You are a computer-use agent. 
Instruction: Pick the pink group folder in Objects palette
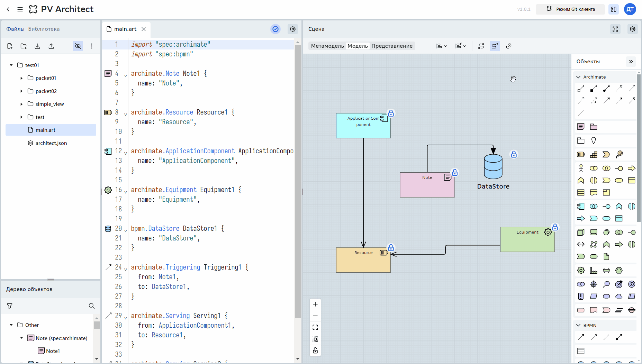(594, 127)
